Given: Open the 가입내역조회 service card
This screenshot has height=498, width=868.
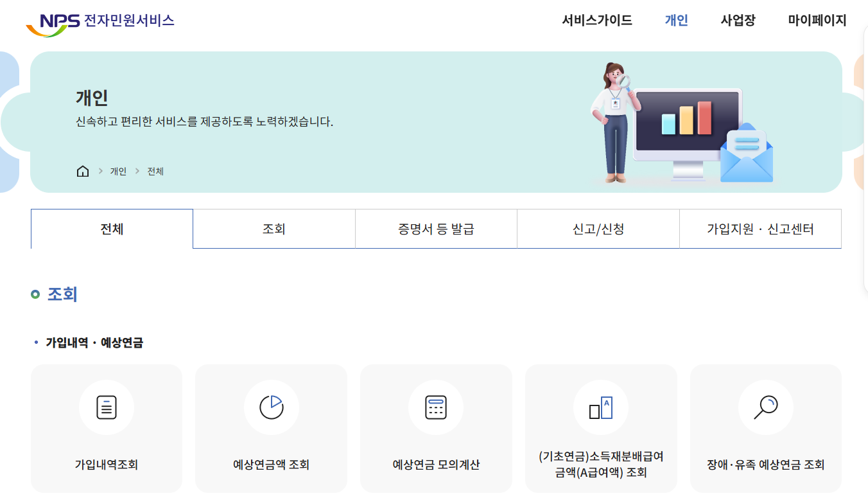Looking at the screenshot, I should 107,429.
